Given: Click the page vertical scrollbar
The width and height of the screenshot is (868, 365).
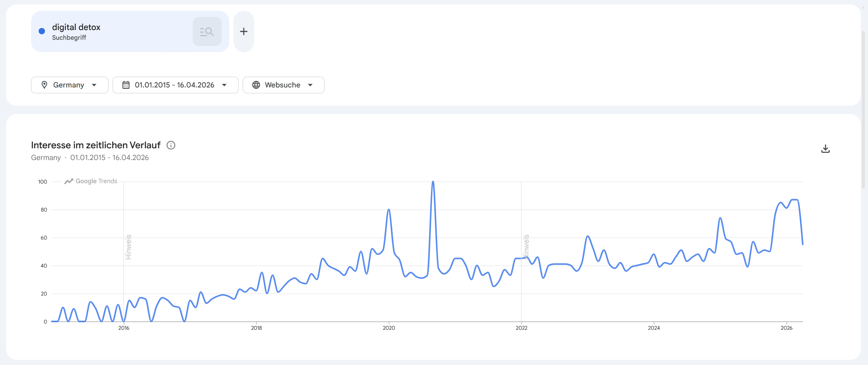Looking at the screenshot, I should 863,111.
